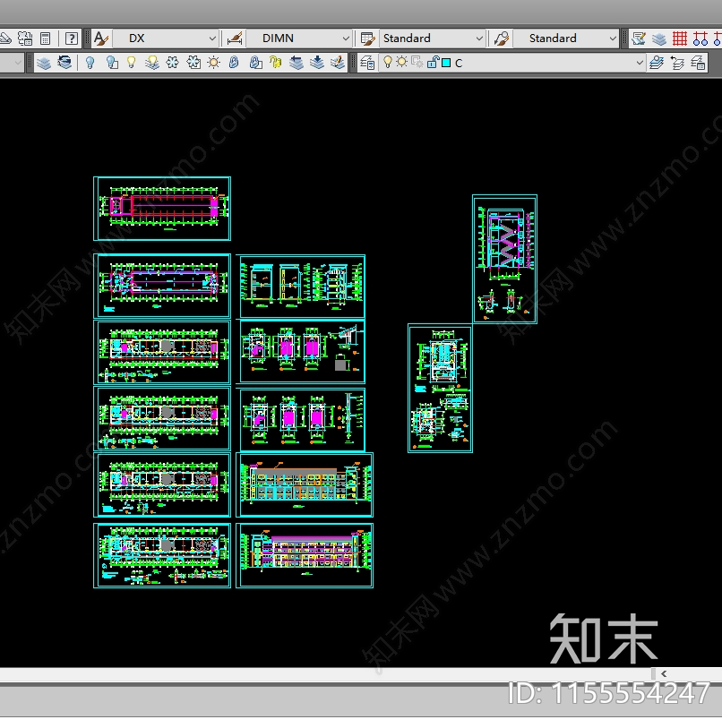Click the layer name "C" text
Image resolution: width=722 pixels, height=728 pixels.
[x=459, y=64]
